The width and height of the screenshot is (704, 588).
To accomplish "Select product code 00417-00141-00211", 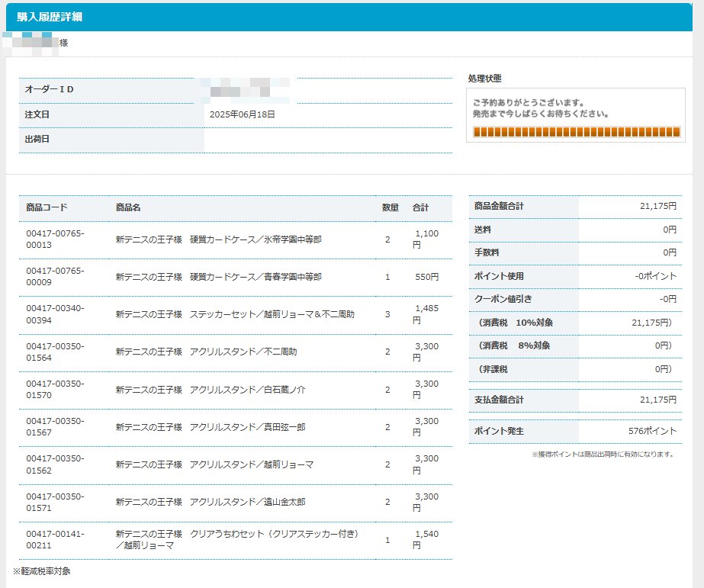I will click(x=55, y=539).
